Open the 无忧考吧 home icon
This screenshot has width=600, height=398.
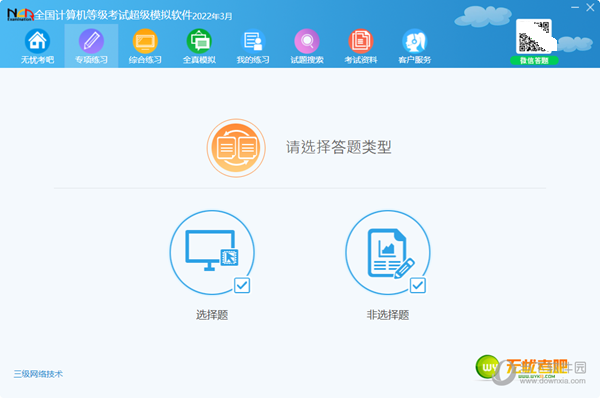click(x=37, y=41)
